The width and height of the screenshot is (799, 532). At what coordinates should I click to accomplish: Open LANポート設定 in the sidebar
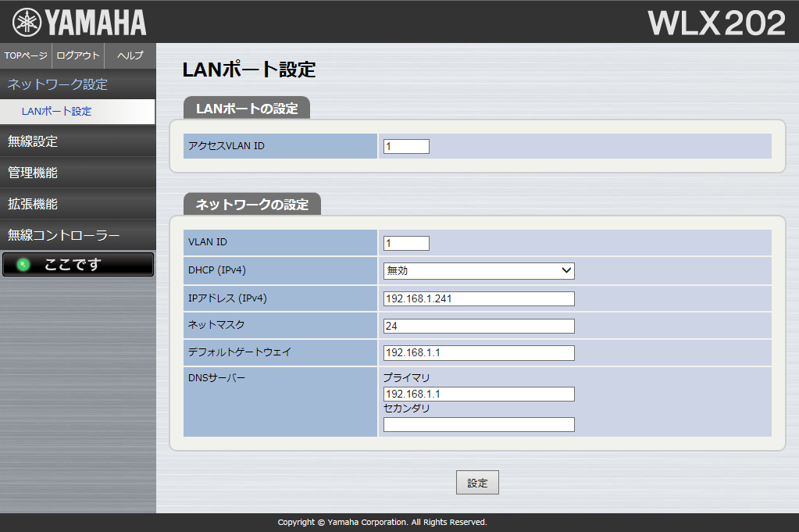click(56, 112)
